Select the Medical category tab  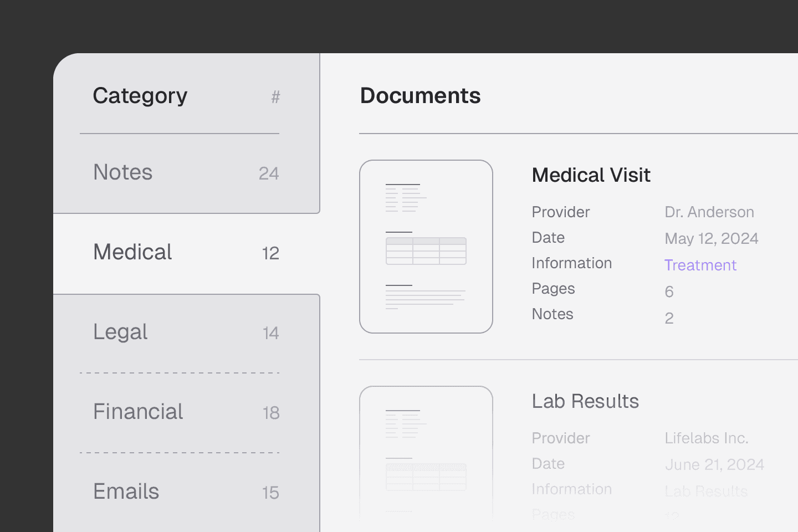coord(133,252)
